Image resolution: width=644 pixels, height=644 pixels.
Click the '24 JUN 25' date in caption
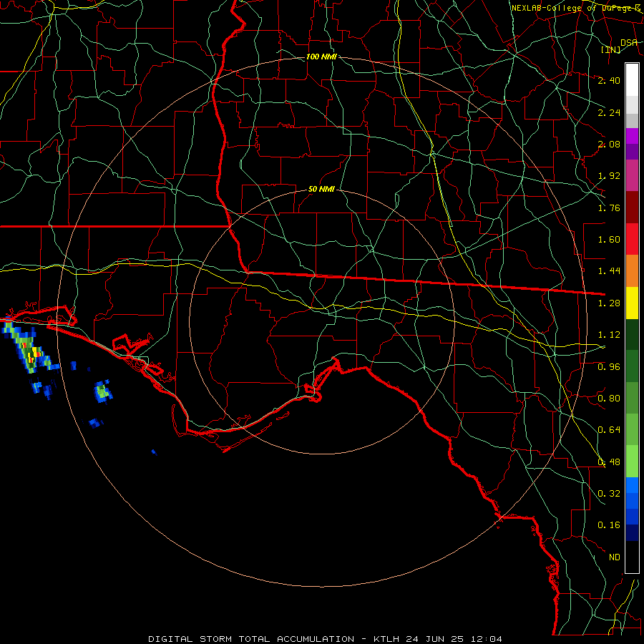(x=434, y=639)
